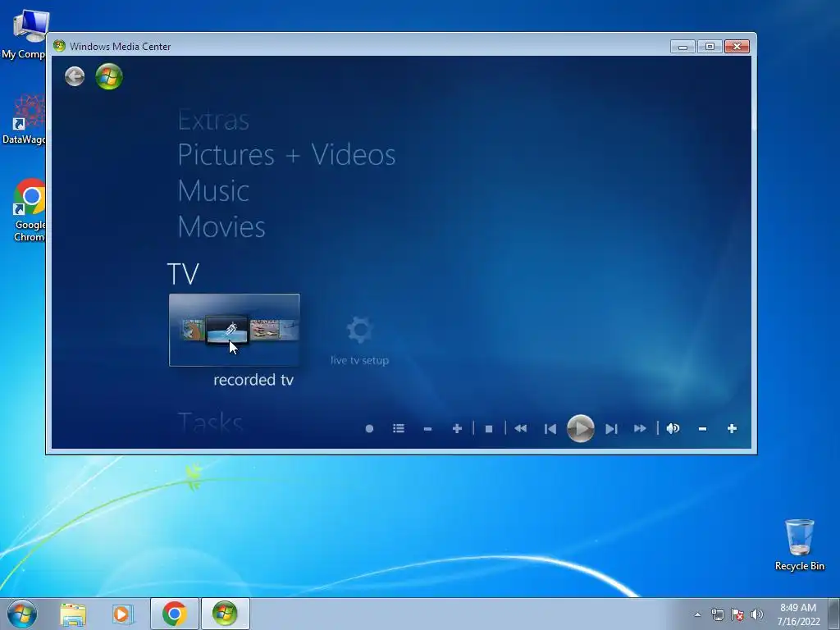Click the back arrow in Media Center

[x=75, y=76]
